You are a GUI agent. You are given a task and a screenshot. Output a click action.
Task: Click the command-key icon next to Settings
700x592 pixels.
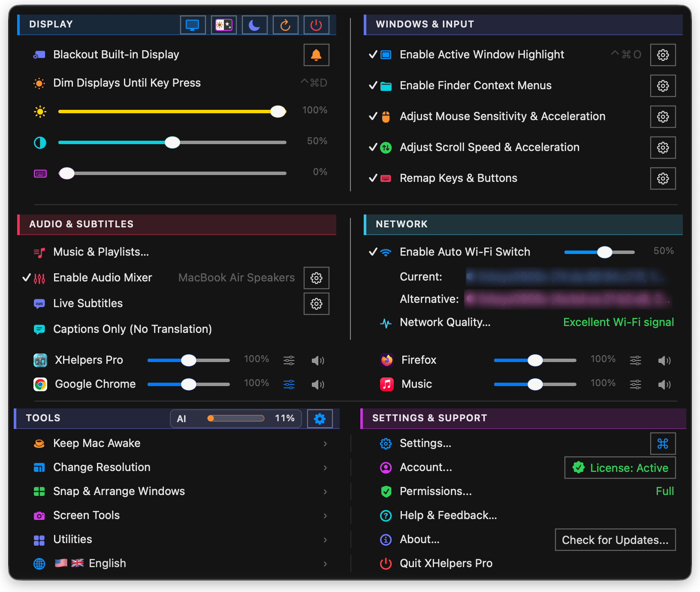point(663,444)
